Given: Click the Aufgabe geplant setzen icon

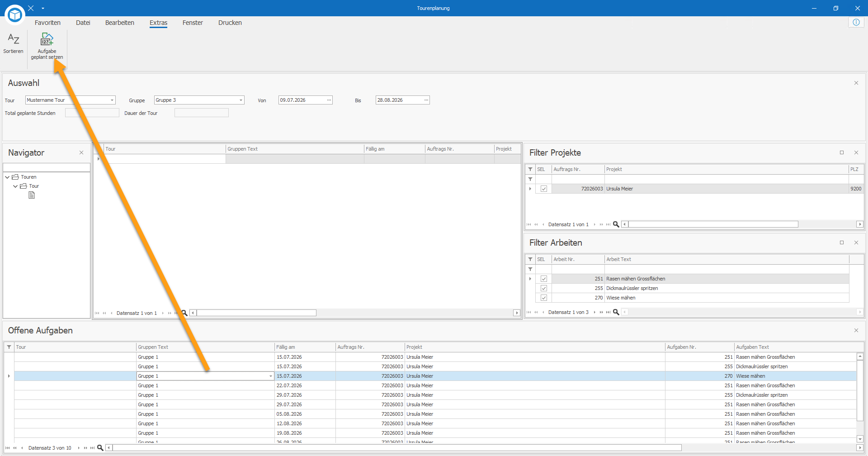Looking at the screenshot, I should [47, 39].
